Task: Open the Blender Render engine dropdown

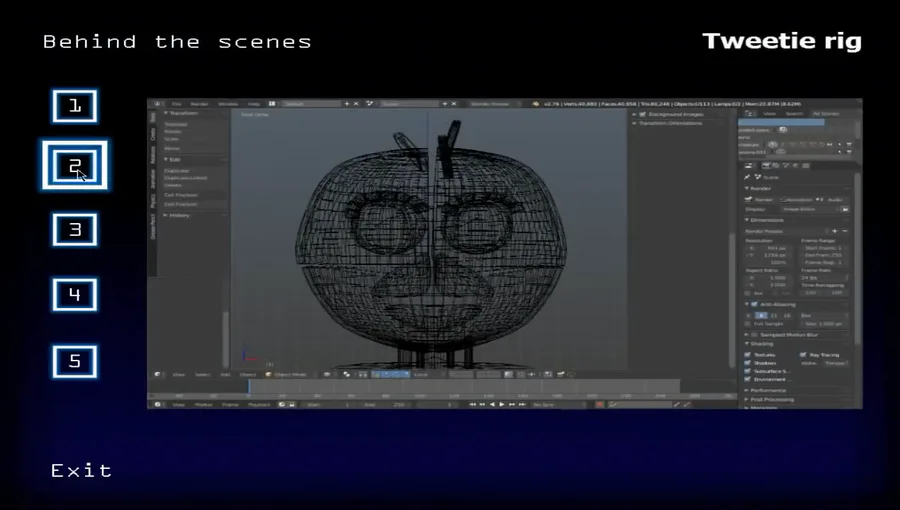Action: coord(494,104)
